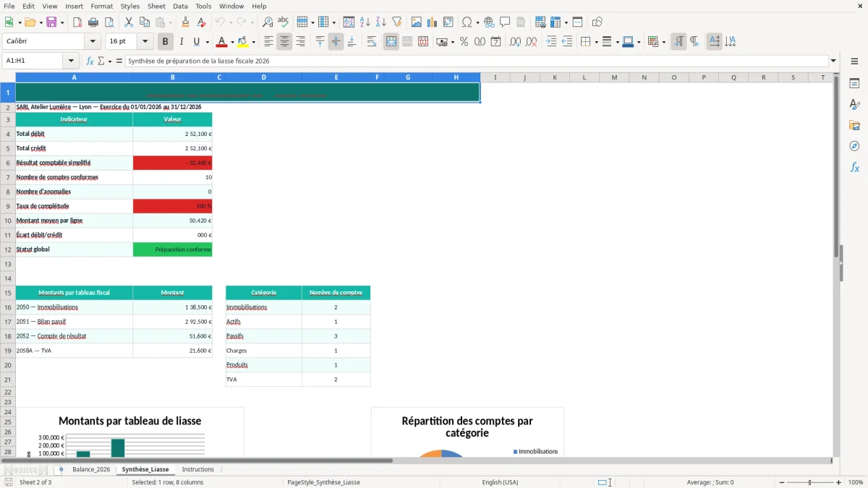Apply percent number format

[464, 42]
